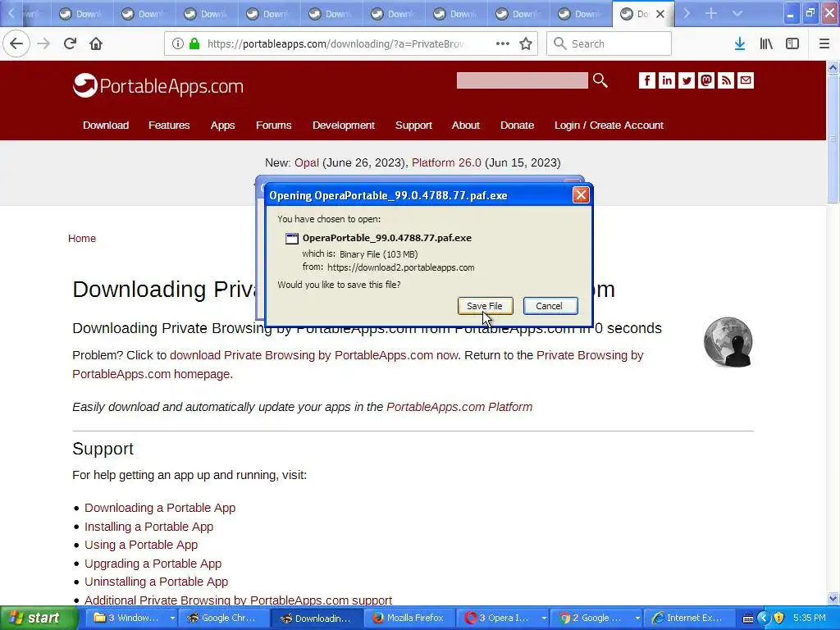Open the Firefox hamburger menu
The width and height of the screenshot is (840, 630).
(824, 43)
